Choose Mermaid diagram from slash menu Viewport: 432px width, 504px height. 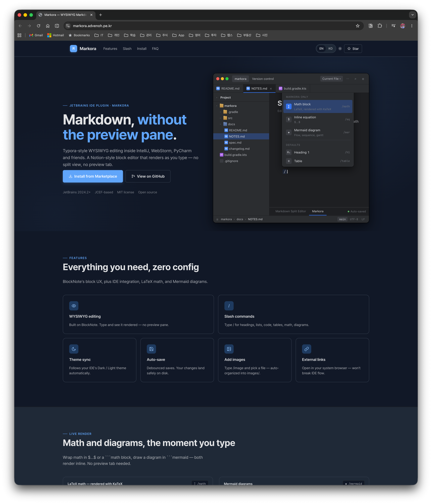tap(318, 133)
